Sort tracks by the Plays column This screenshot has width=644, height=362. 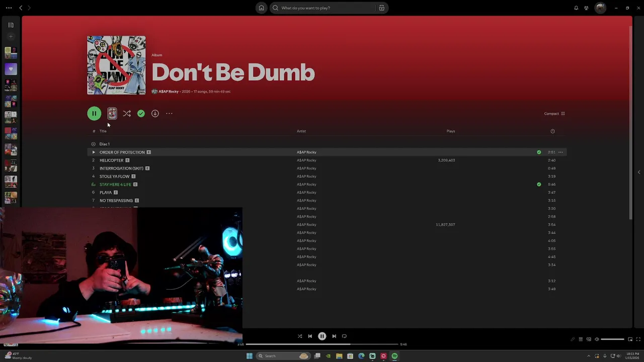pyautogui.click(x=451, y=131)
